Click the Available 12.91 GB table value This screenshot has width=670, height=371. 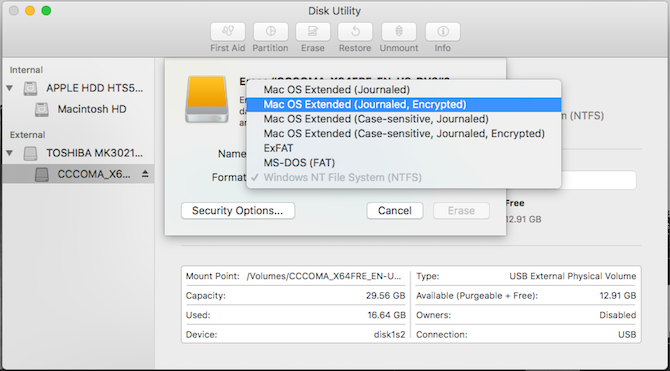617,296
